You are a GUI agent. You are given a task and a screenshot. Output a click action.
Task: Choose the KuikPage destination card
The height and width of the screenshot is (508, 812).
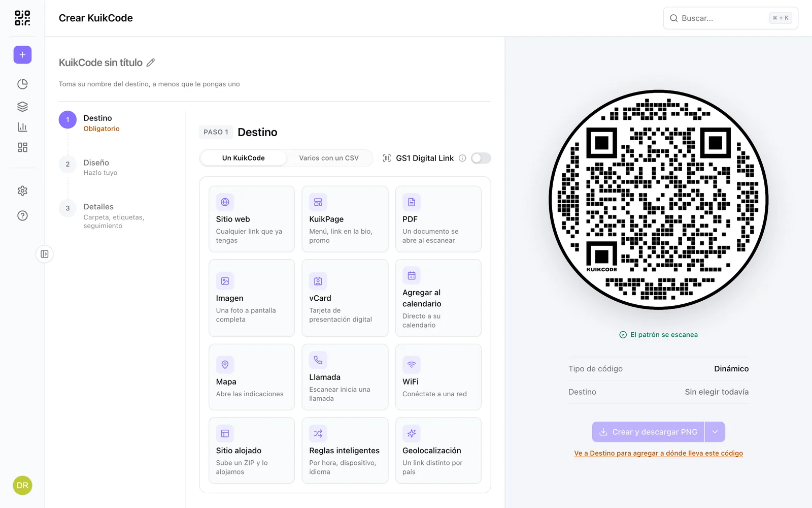345,219
